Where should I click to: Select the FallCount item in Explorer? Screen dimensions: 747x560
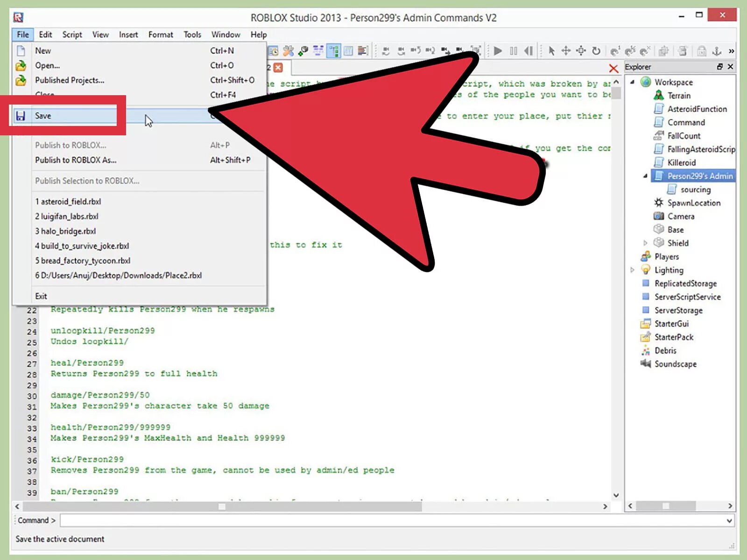pos(684,136)
